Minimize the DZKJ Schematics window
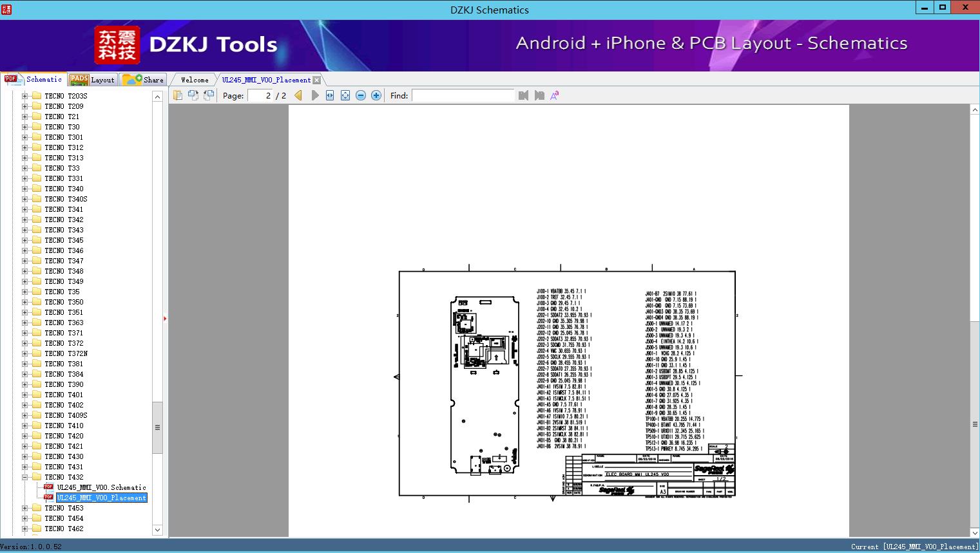This screenshot has height=553, width=980. 925,8
